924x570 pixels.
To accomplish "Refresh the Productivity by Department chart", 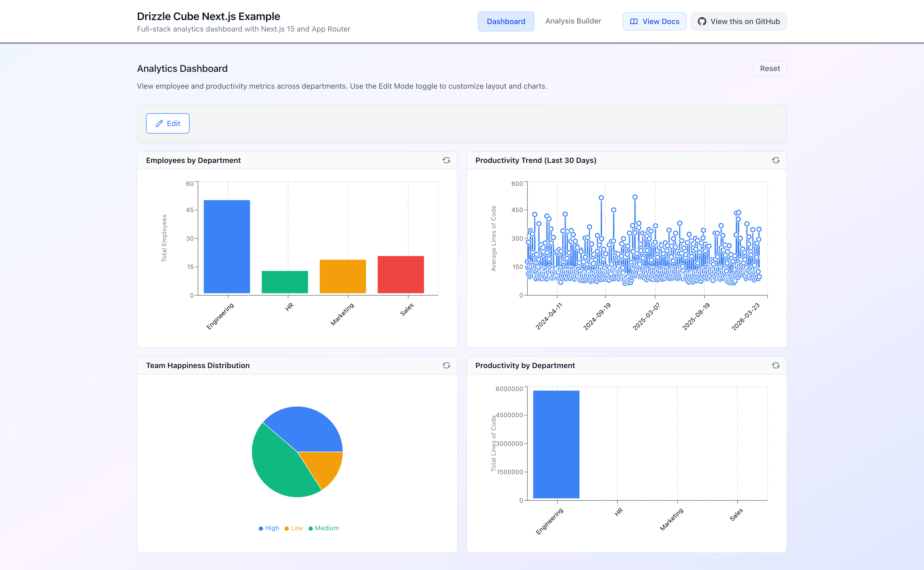I will click(776, 365).
